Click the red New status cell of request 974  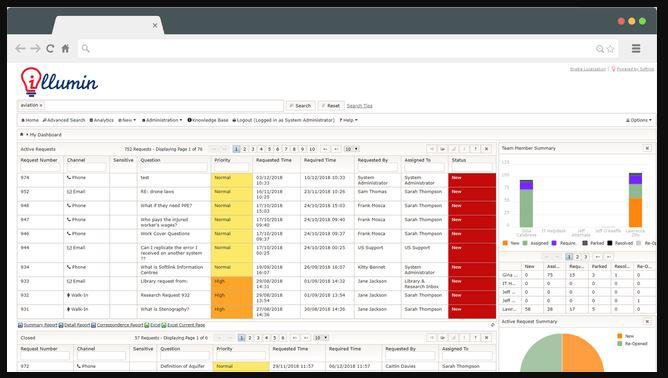coord(472,180)
